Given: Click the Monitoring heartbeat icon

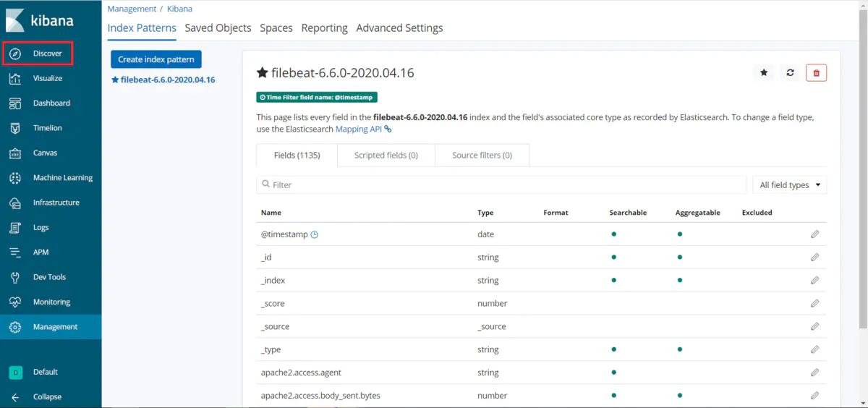Looking at the screenshot, I should pyautogui.click(x=15, y=302).
